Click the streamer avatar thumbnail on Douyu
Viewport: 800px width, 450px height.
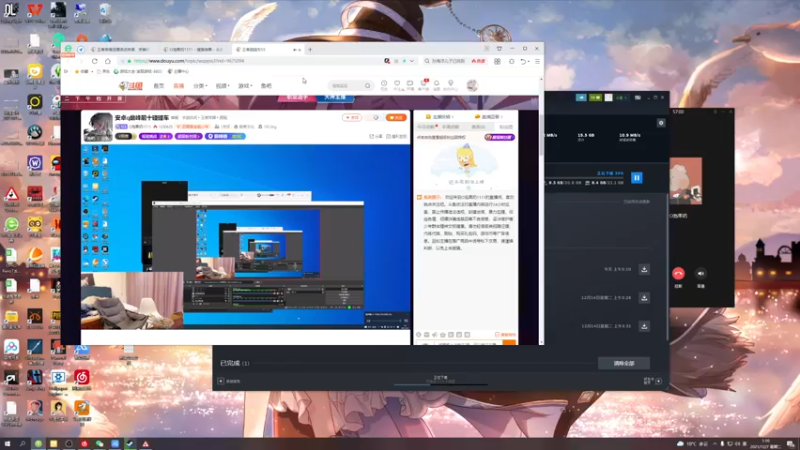pos(98,127)
